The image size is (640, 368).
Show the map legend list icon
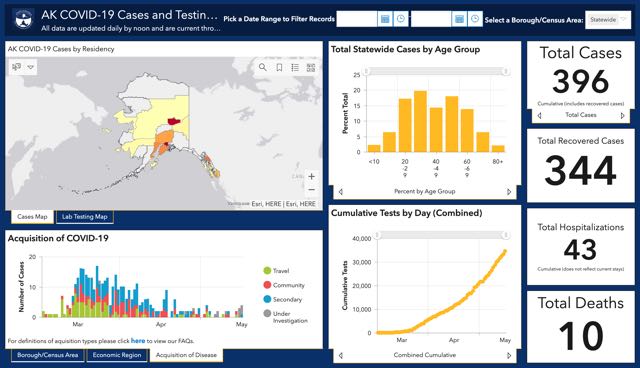(295, 67)
